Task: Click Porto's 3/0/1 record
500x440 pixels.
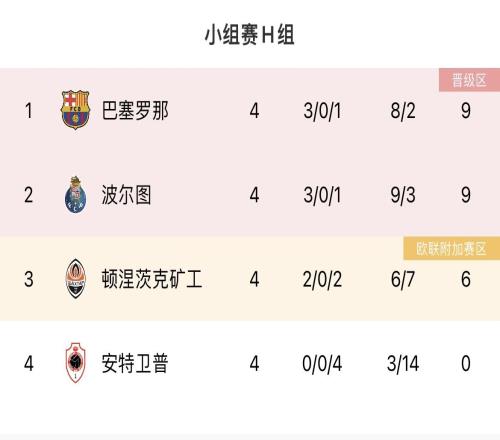Action: tap(322, 195)
